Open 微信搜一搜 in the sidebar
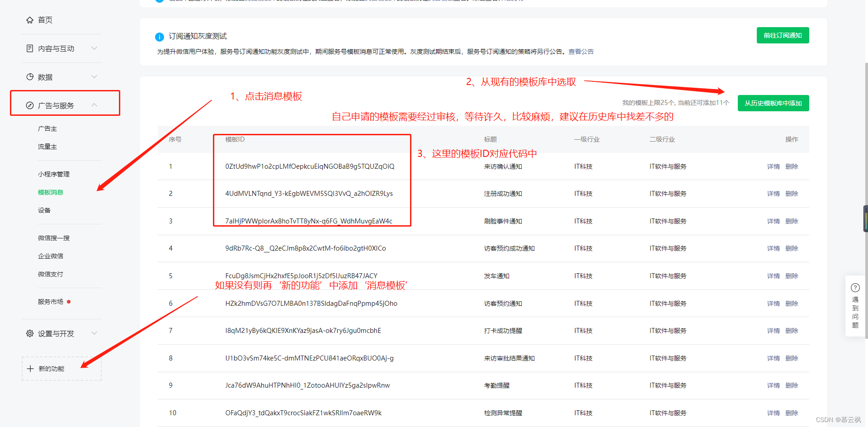Viewport: 868px width, 427px height. click(x=54, y=238)
